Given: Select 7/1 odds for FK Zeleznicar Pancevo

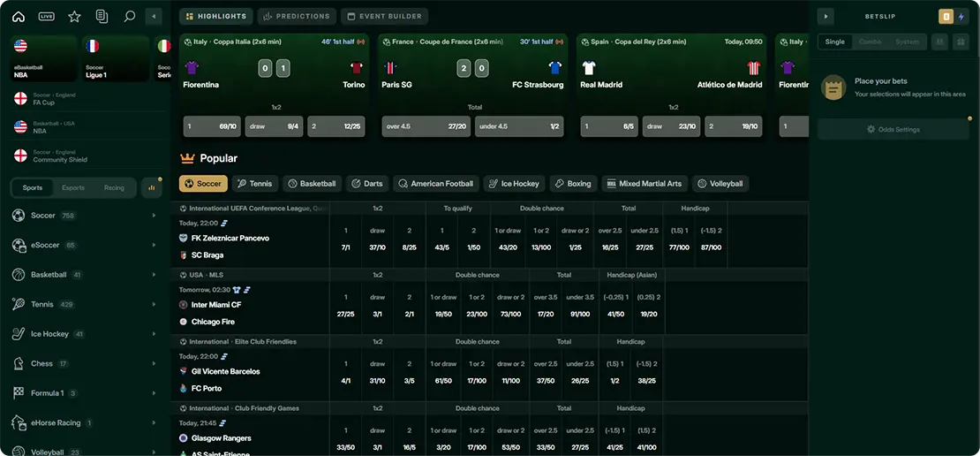Looking at the screenshot, I should coord(345,247).
